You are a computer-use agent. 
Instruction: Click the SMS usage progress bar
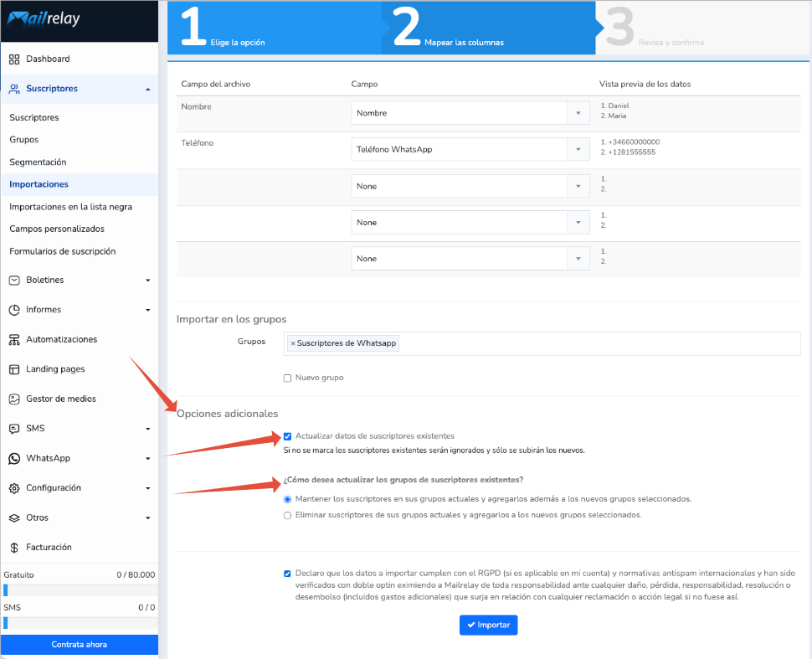[80, 623]
